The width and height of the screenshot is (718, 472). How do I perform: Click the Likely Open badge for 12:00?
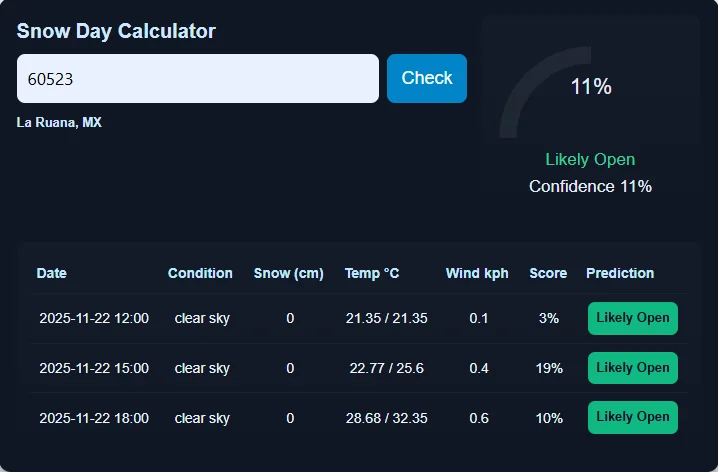[632, 318]
